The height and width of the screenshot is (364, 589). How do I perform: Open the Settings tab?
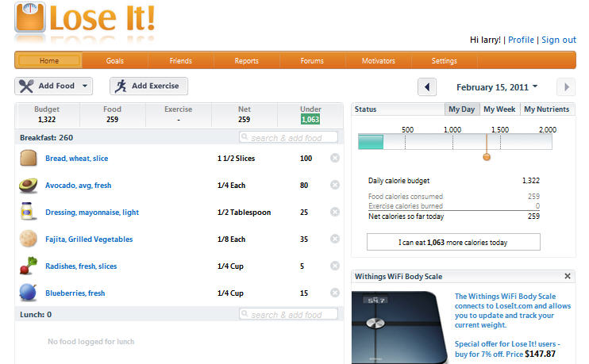[444, 60]
